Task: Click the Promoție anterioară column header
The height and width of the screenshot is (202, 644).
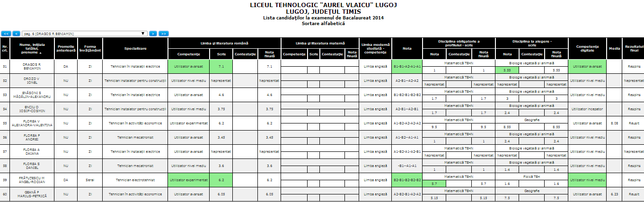Action: point(66,48)
